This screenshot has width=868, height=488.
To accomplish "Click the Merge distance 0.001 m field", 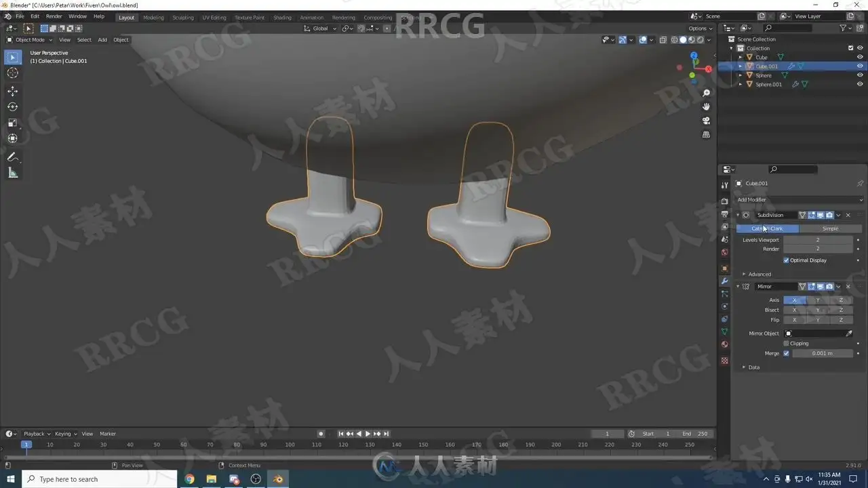I will [x=822, y=353].
